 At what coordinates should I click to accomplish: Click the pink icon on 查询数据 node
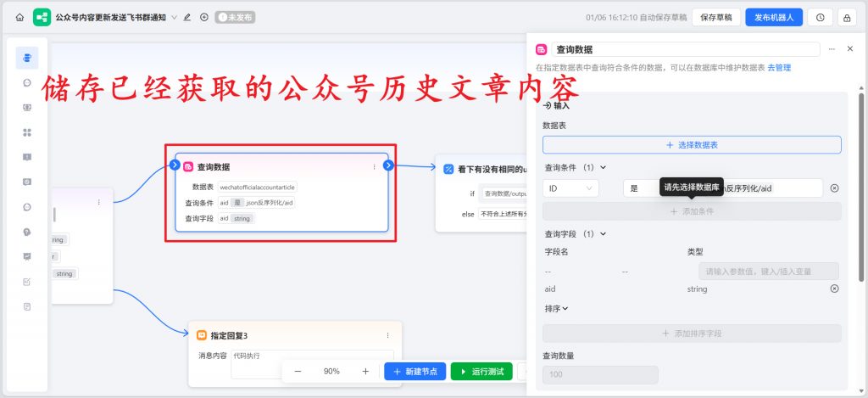pyautogui.click(x=188, y=167)
